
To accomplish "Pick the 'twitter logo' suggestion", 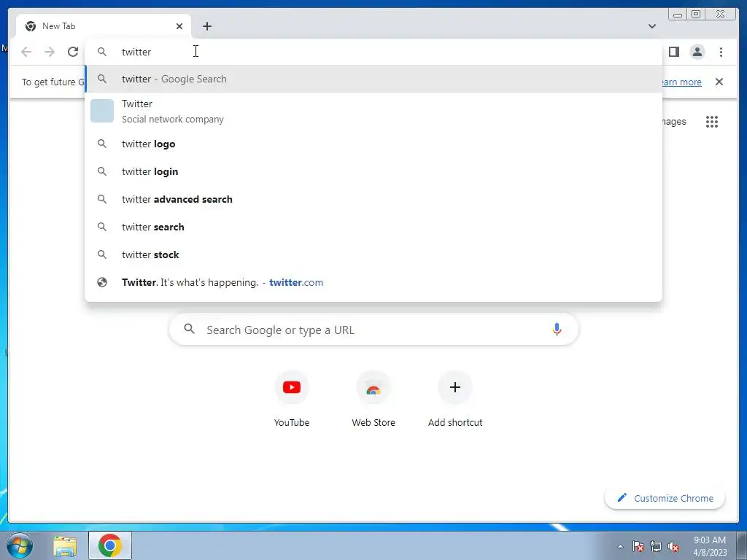I will (x=373, y=144).
